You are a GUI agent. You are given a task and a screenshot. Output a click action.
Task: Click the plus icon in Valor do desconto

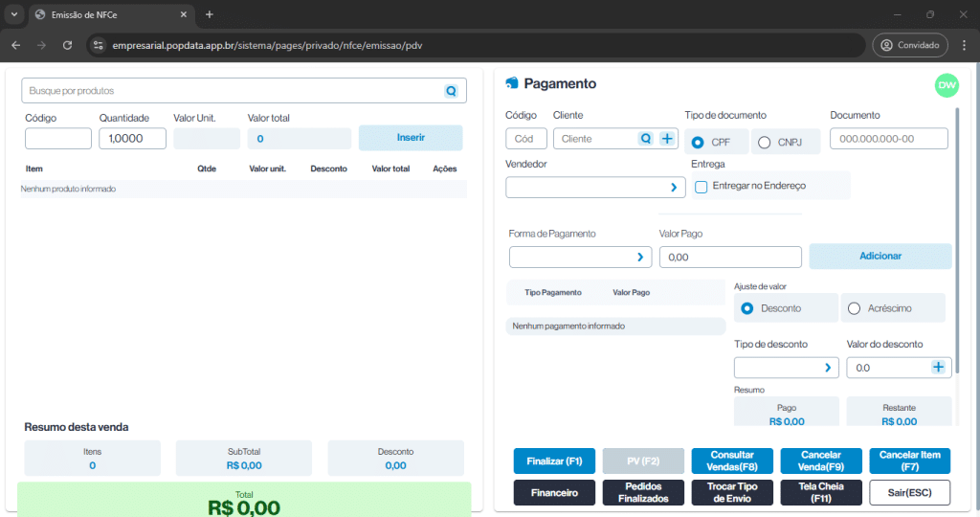[938, 368]
